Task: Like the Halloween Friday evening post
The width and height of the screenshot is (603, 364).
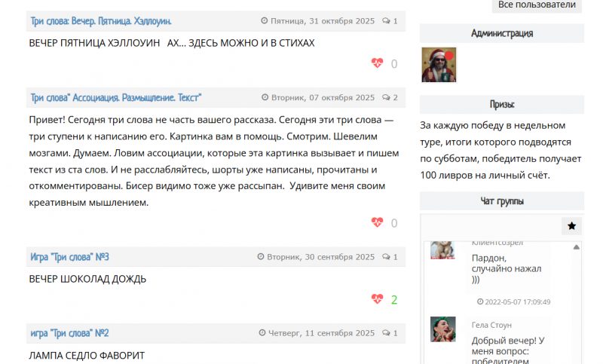Action: pyautogui.click(x=378, y=64)
